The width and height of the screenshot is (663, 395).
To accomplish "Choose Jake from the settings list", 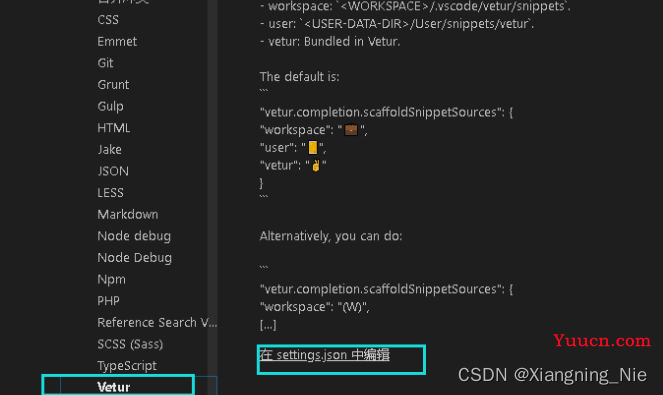I will point(110,149).
